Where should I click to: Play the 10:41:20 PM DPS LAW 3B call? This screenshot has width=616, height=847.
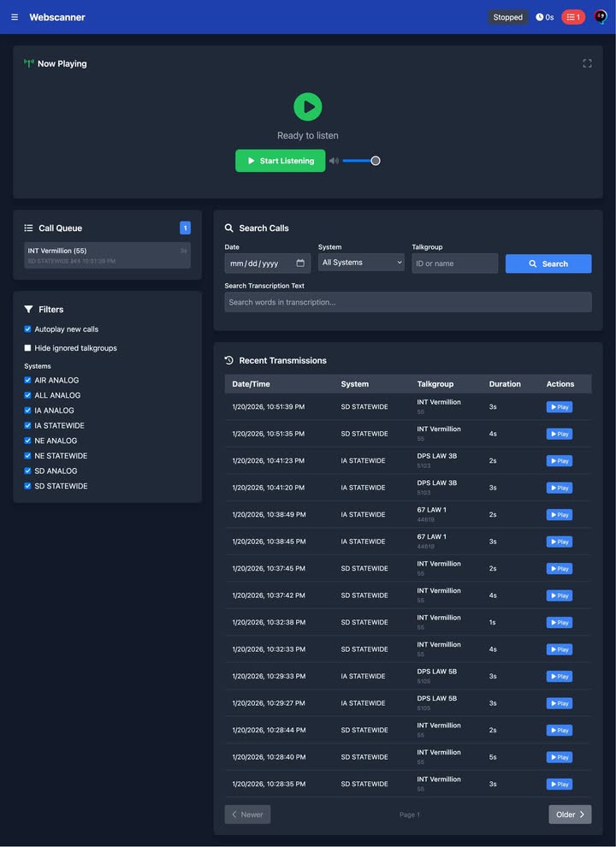[x=560, y=488]
